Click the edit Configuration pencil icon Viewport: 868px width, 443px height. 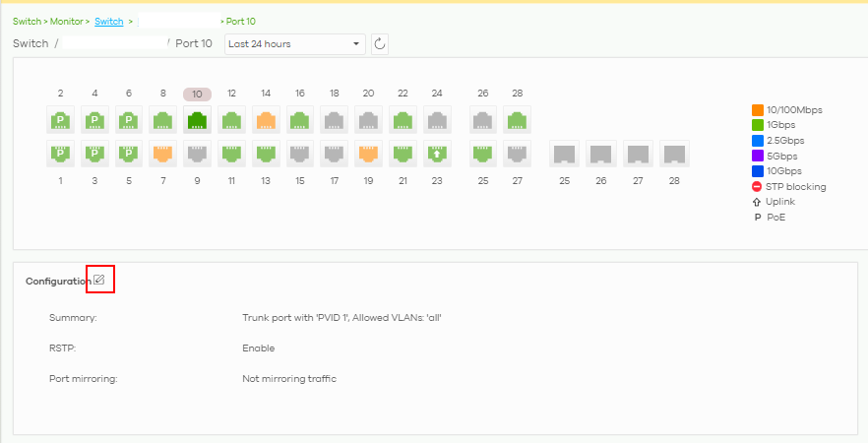[99, 281]
